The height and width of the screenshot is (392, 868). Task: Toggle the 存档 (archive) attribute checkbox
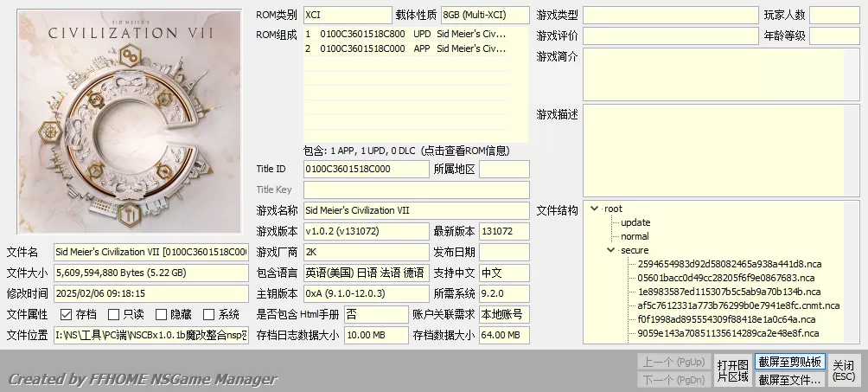pos(67,315)
